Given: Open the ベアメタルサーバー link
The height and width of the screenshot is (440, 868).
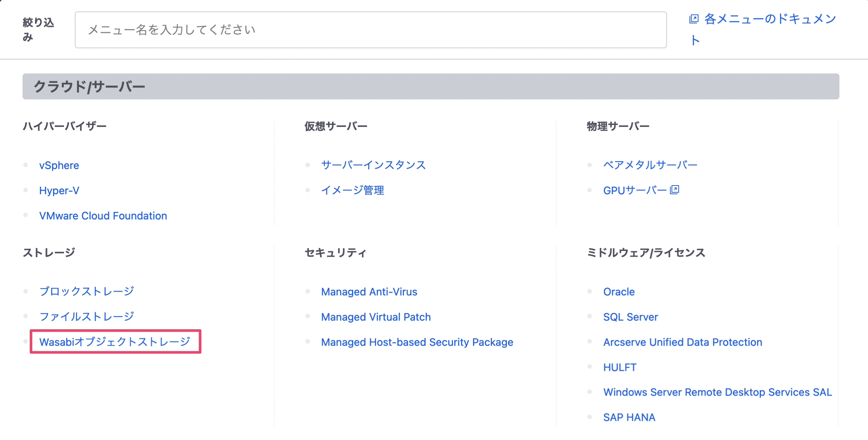Looking at the screenshot, I should [650, 165].
